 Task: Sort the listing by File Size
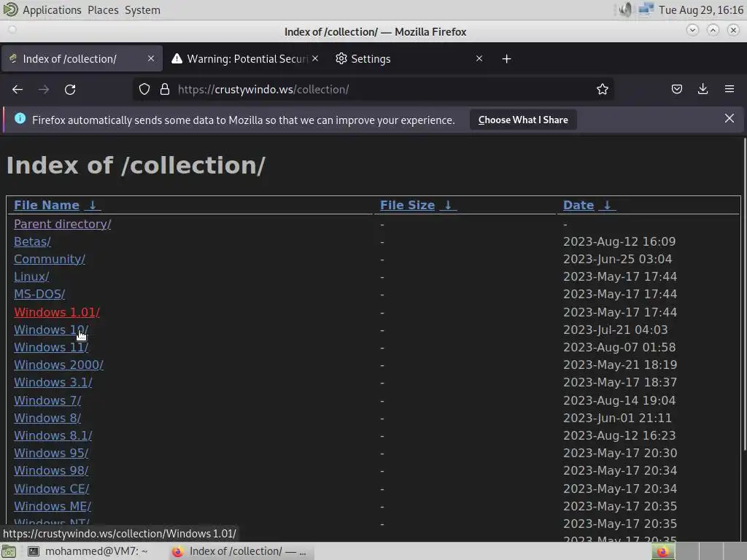pos(407,205)
